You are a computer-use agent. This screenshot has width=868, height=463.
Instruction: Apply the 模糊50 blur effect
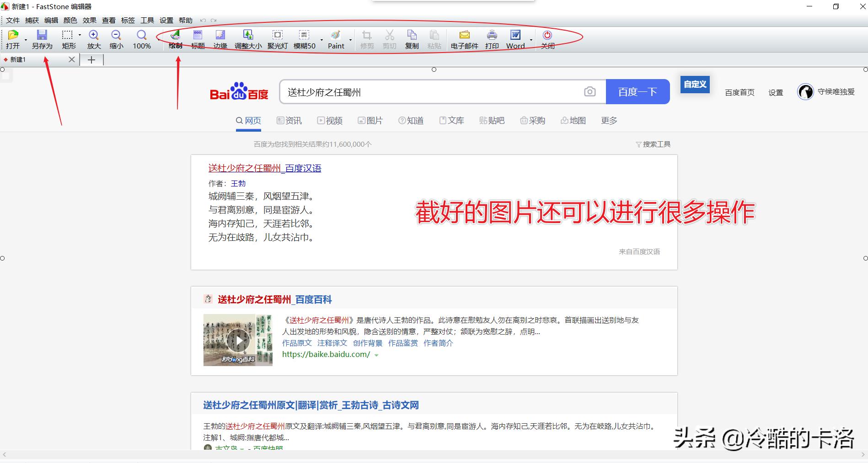click(x=304, y=39)
